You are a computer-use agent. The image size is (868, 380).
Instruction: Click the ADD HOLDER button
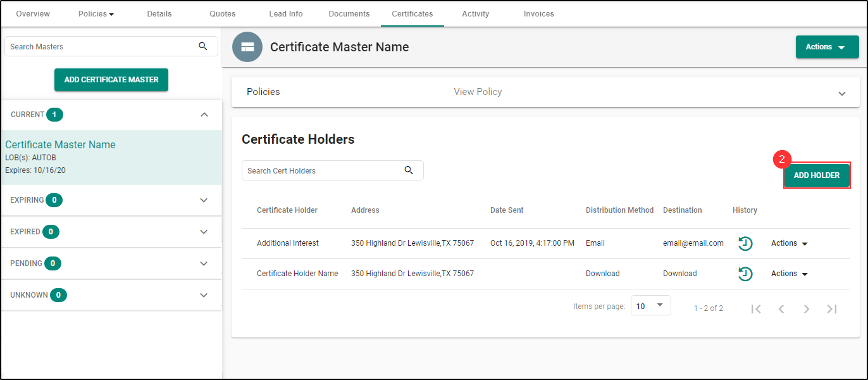click(x=817, y=175)
